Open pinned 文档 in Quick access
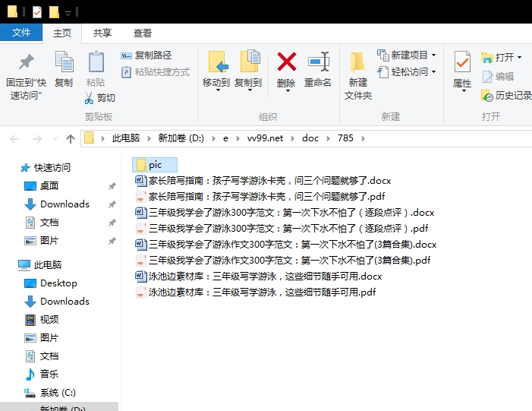 (42, 223)
